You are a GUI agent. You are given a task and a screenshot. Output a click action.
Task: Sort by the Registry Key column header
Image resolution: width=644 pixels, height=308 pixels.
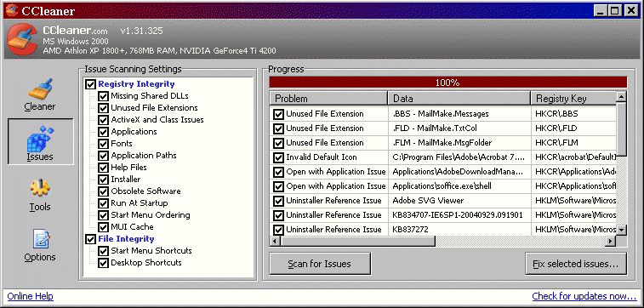(573, 99)
